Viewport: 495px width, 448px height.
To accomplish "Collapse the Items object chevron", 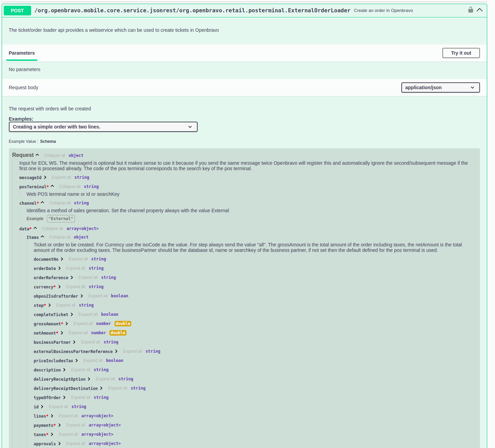I will (42, 237).
